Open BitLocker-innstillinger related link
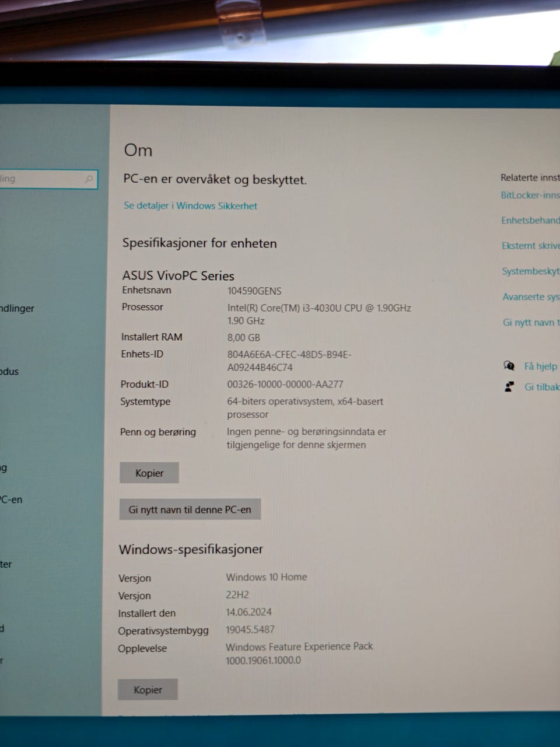 coord(530,195)
